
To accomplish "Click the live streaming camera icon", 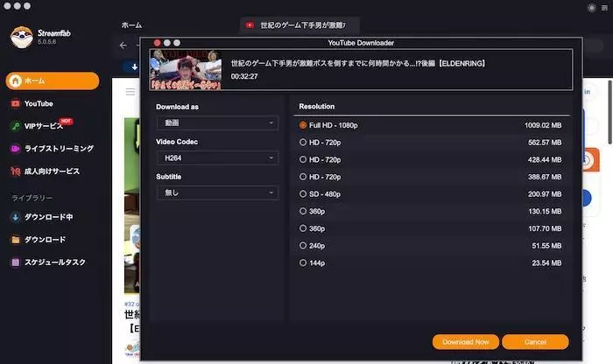I will point(15,149).
